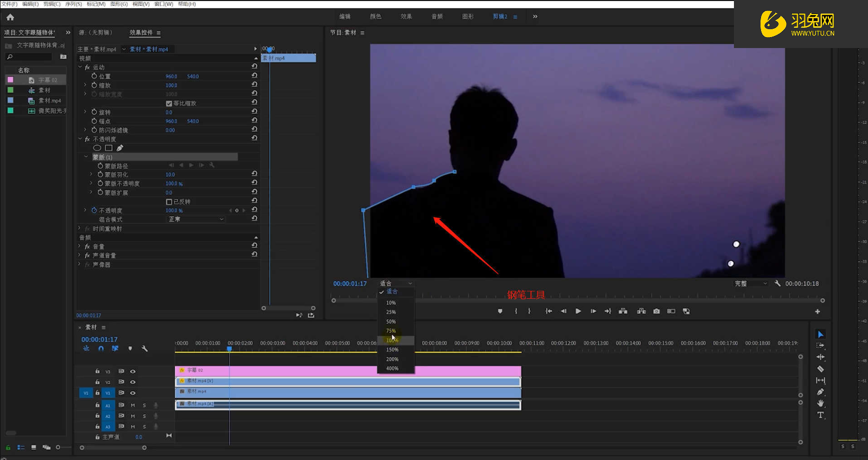Create an ellipse mask under 不透明度
868x460 pixels.
(x=97, y=148)
